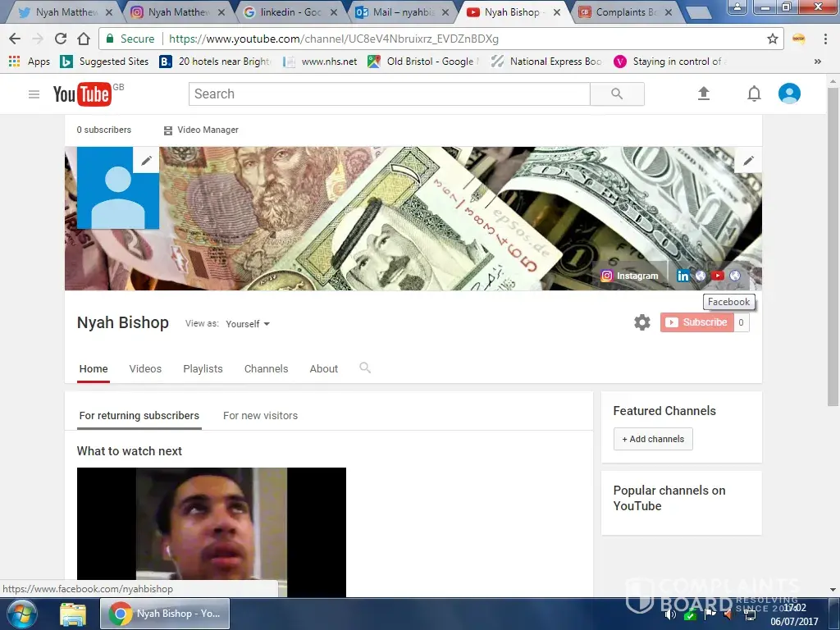
Task: Open the notifications bell
Action: [754, 94]
